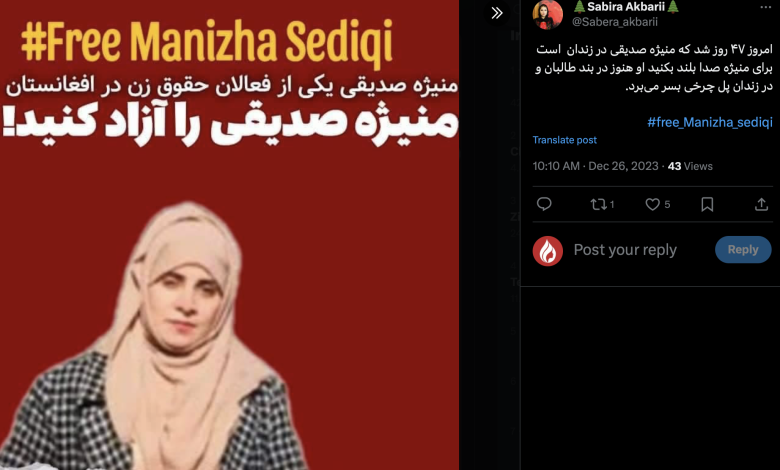Screen dimensions: 780x470
Task: Click the #Free Manizha Sediqi poster headline
Action: (207, 42)
